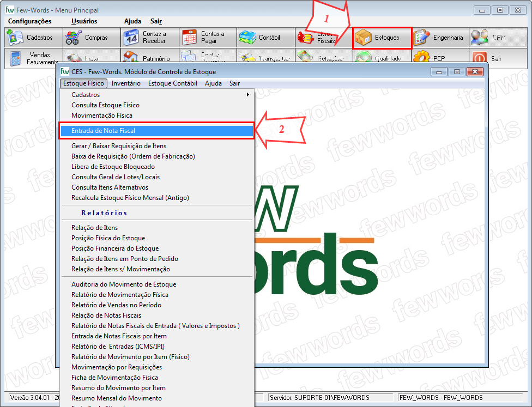Close the CES Módulo de Estoque window
Viewport: 532px width, 407px height.
click(x=475, y=71)
